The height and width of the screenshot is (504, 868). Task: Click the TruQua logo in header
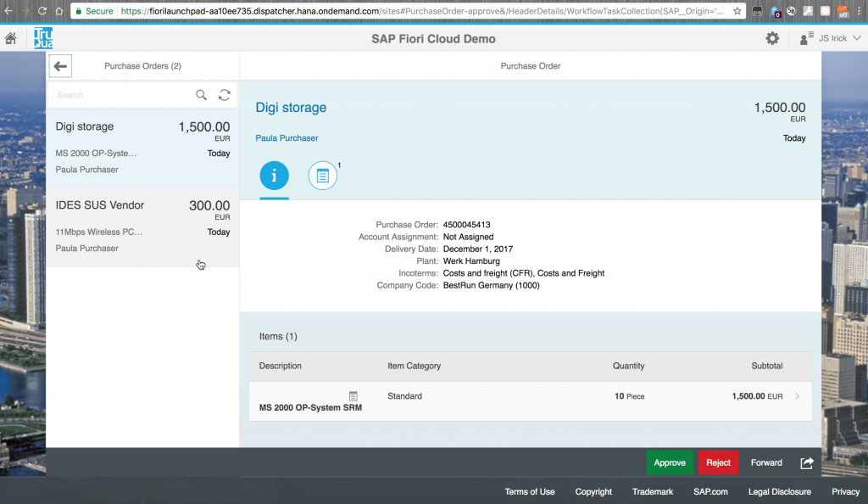(43, 38)
